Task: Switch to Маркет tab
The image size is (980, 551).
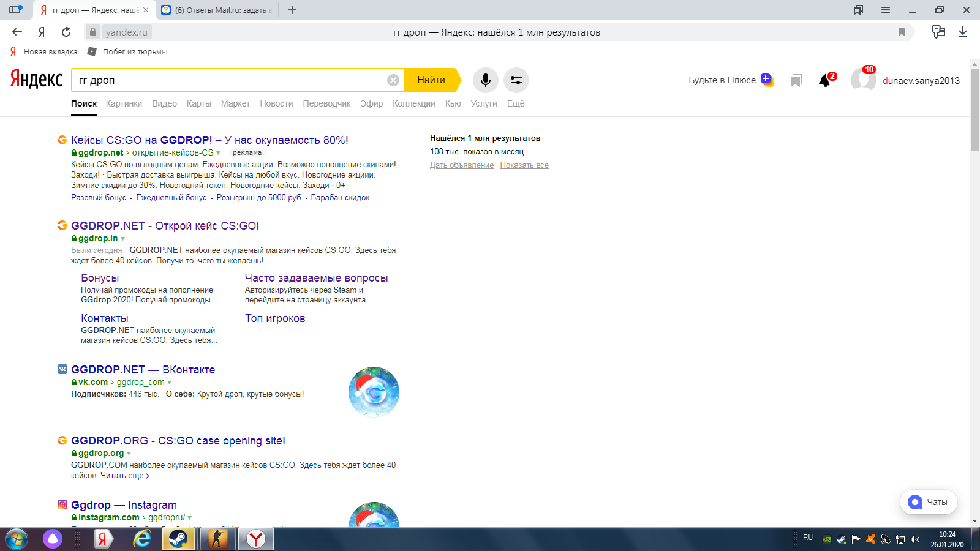Action: 235,103
